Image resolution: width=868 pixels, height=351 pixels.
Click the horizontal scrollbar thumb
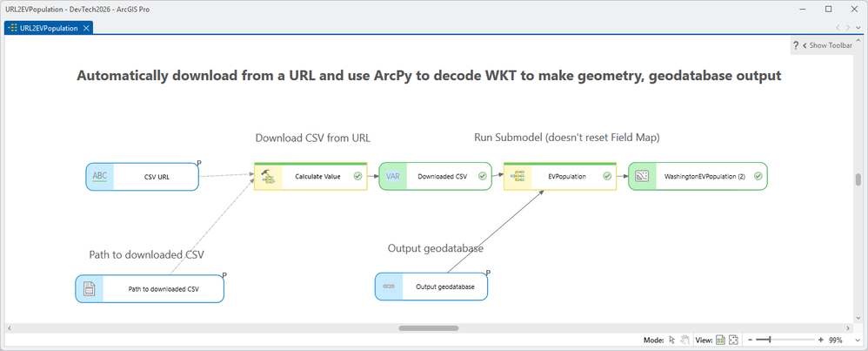click(429, 327)
